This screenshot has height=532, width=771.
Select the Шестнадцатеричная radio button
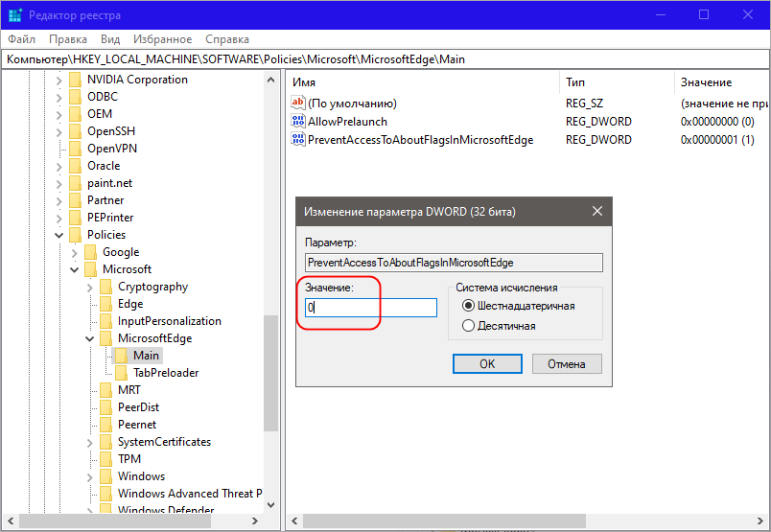468,306
